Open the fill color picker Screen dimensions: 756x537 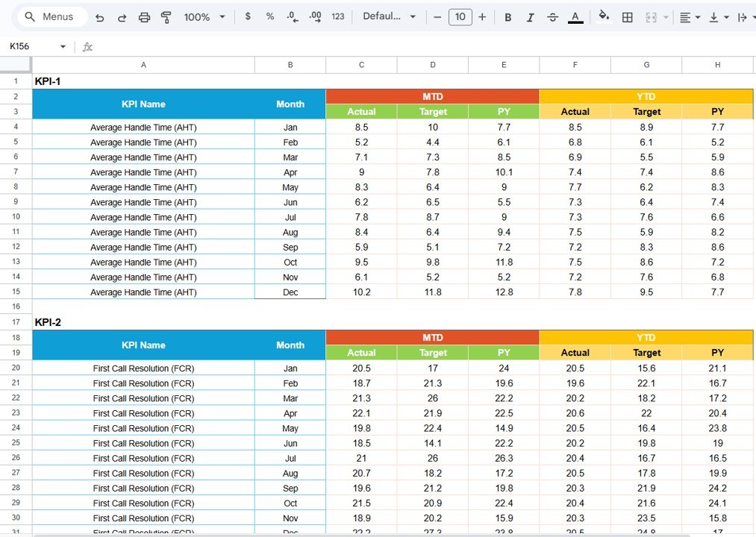pyautogui.click(x=603, y=16)
